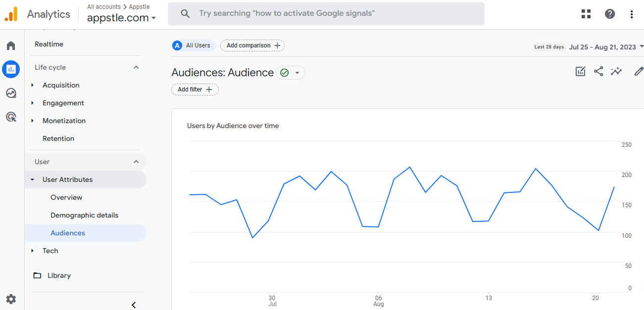Select the Audiences report
Image resolution: width=644 pixels, height=310 pixels.
(68, 233)
